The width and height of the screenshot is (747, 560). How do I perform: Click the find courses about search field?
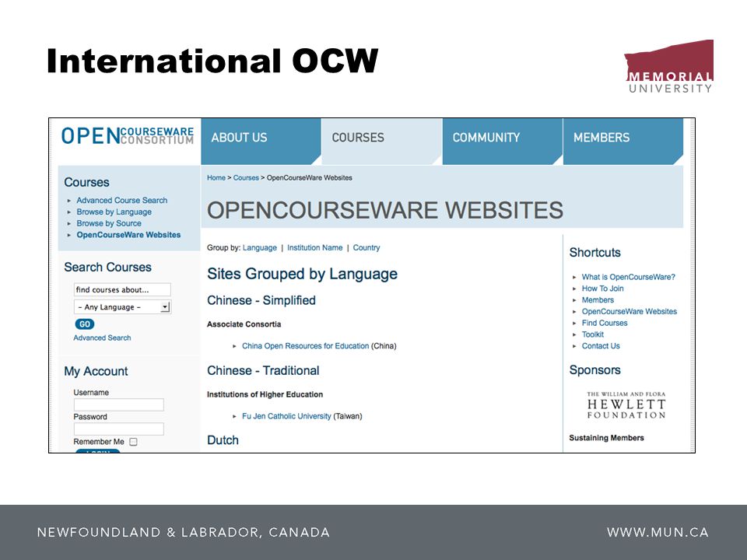tap(122, 289)
